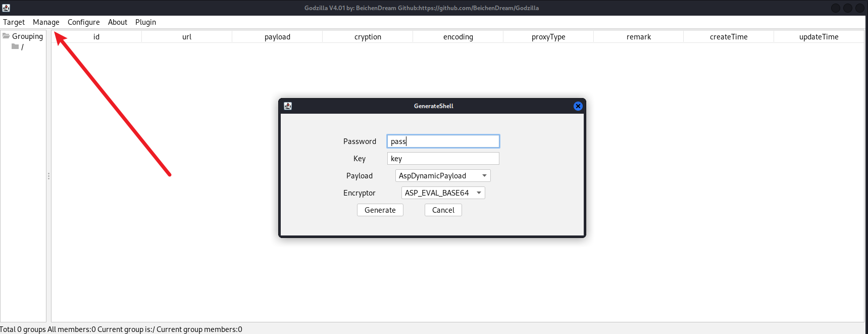Click the Grouping folder icon
868x334 pixels.
point(6,36)
